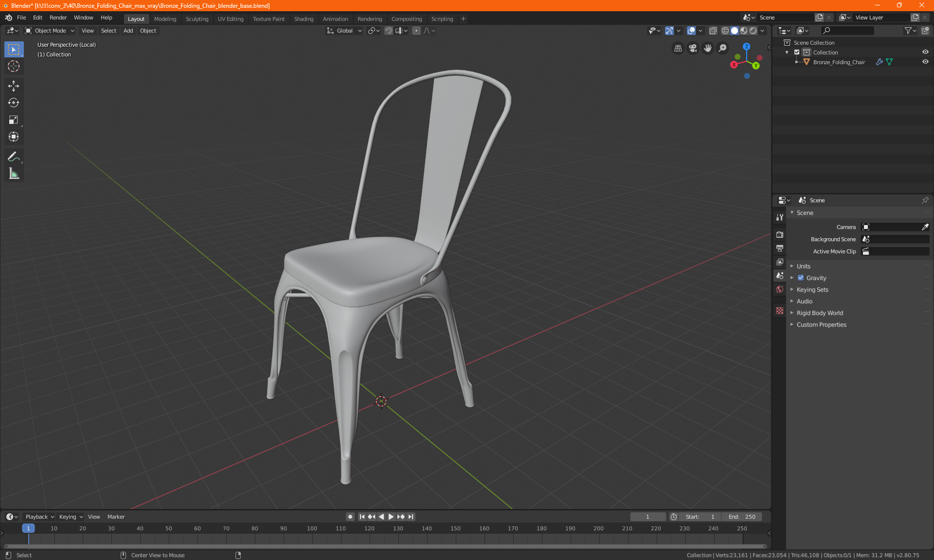Hide the Collection with eye icon
Image resolution: width=934 pixels, height=560 pixels.
(925, 52)
